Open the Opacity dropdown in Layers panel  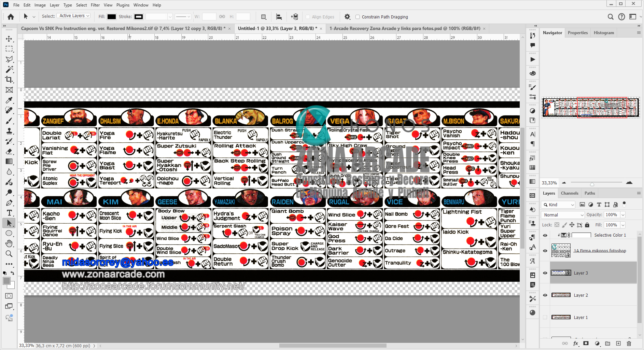click(x=623, y=215)
